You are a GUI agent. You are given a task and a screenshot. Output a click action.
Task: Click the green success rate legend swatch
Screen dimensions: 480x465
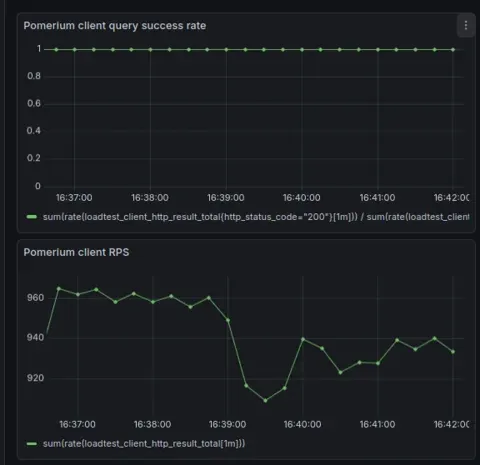32,217
